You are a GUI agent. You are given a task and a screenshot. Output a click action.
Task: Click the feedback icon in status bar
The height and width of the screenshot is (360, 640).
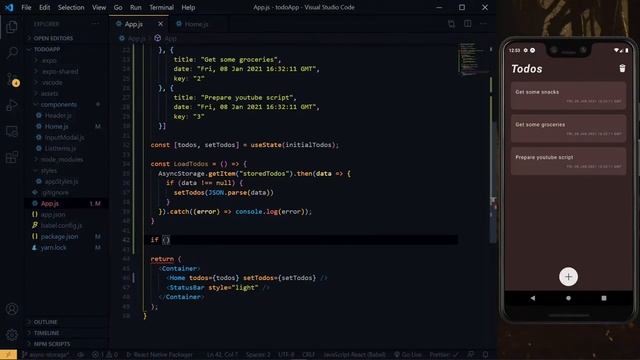pos(471,355)
